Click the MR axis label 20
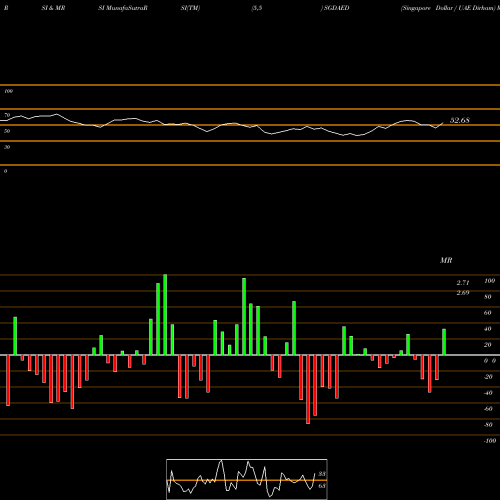This screenshot has width=500, height=500. tap(488, 345)
